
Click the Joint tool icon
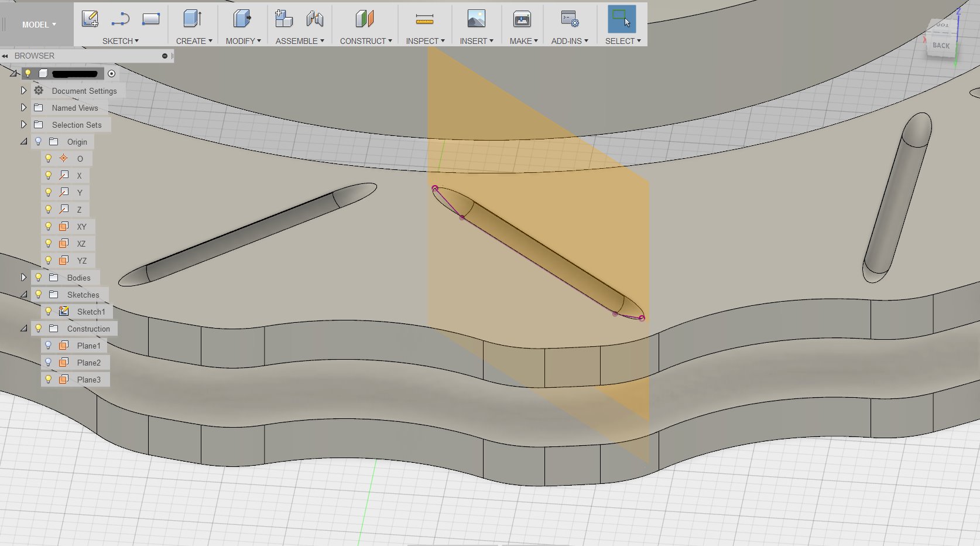tap(315, 19)
